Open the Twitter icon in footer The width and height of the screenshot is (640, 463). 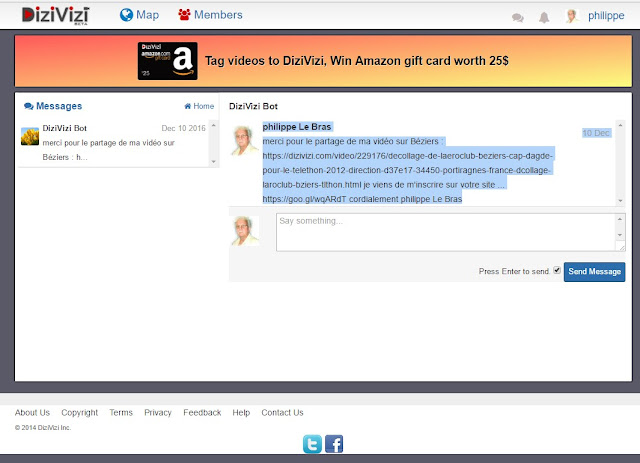312,444
